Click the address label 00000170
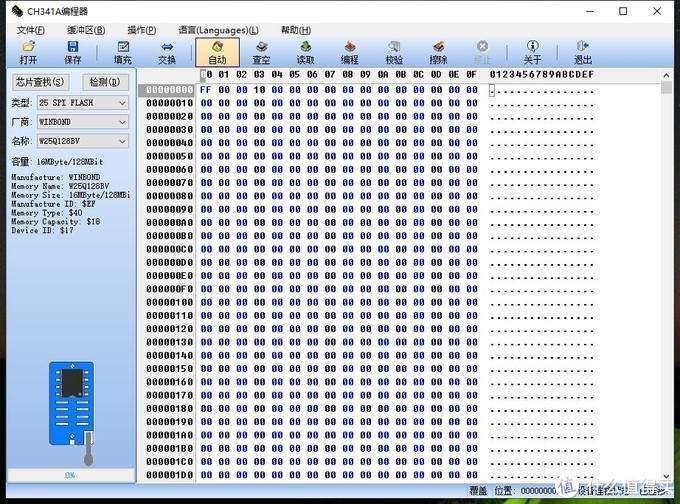 tap(169, 395)
